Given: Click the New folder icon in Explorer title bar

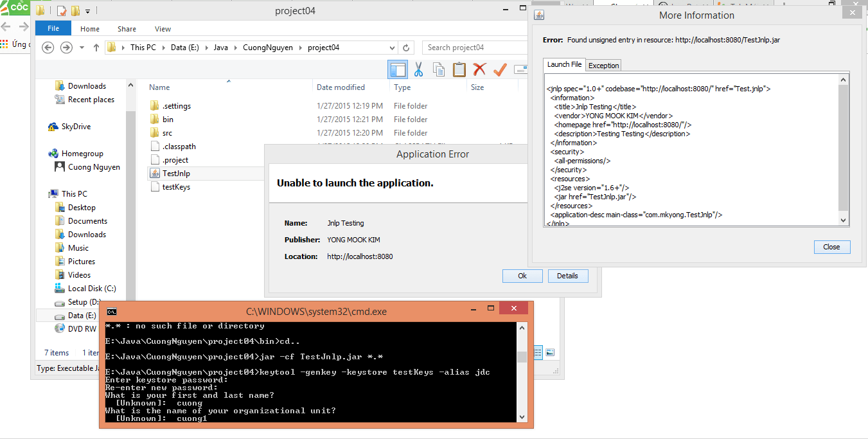Looking at the screenshot, I should [x=75, y=11].
